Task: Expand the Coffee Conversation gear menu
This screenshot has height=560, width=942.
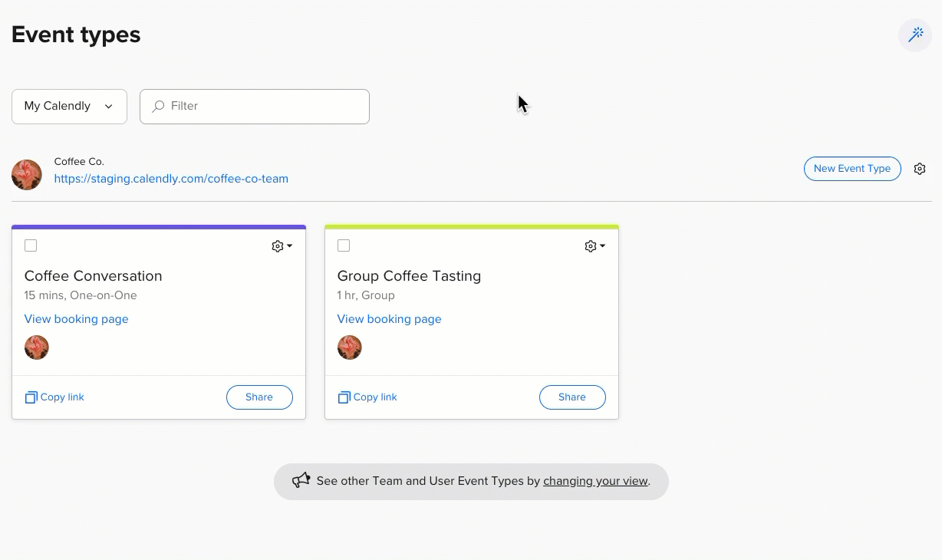Action: [x=282, y=246]
